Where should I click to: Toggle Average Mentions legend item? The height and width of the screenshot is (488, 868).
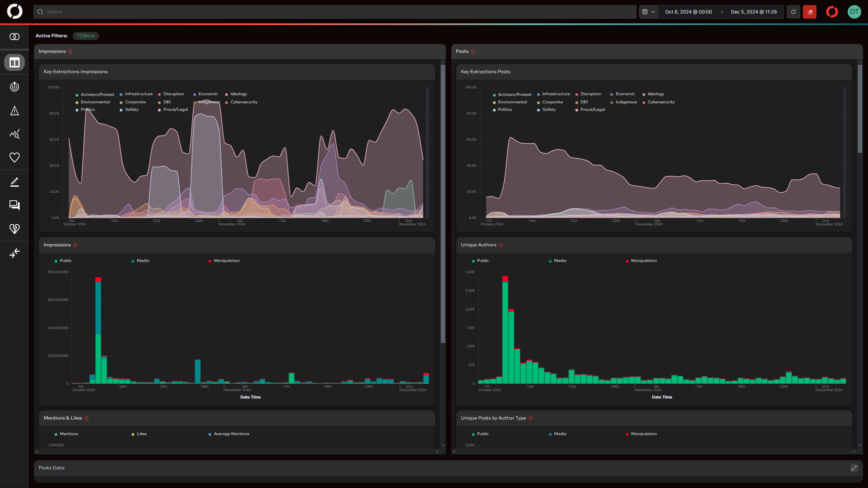229,434
